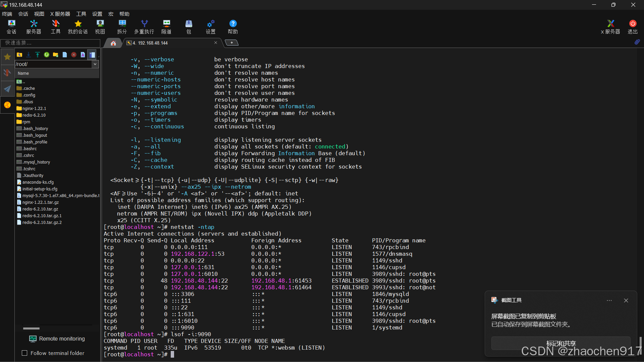Download selected file in SFTP panel
This screenshot has width=644, height=362.
pos(29,55)
